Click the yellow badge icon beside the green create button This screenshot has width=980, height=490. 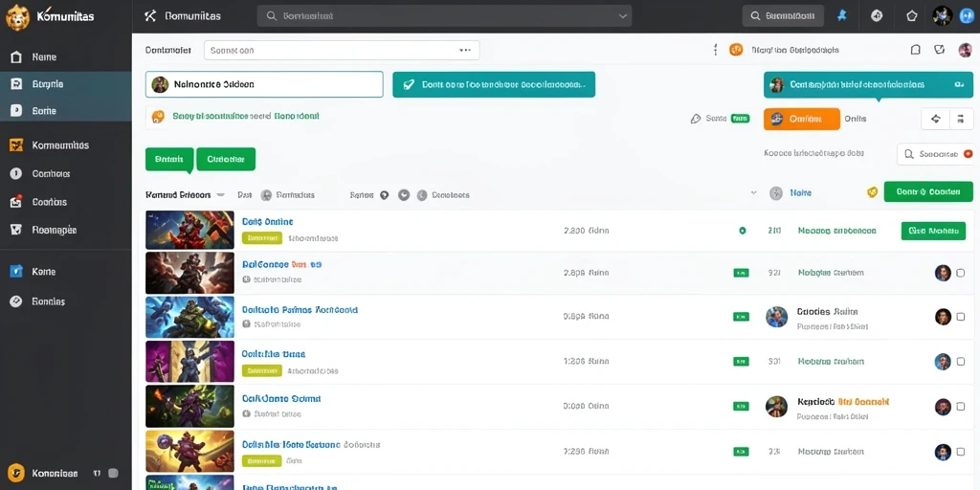click(873, 192)
